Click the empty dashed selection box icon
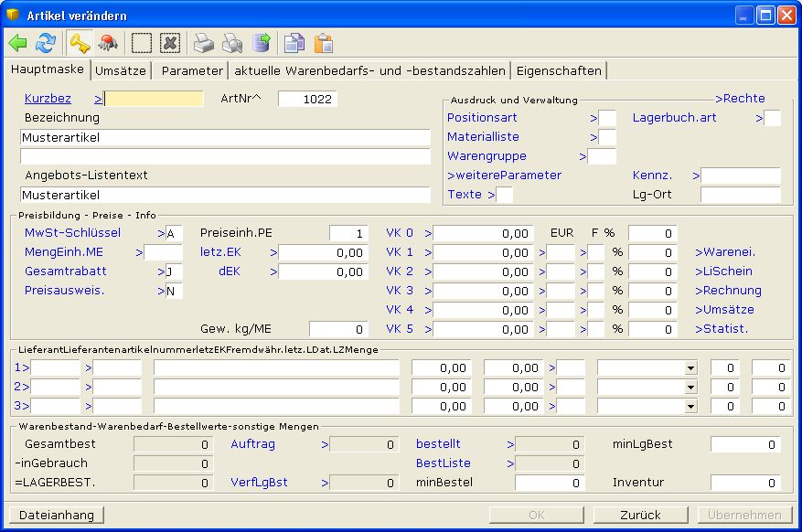802x532 pixels. [x=142, y=43]
